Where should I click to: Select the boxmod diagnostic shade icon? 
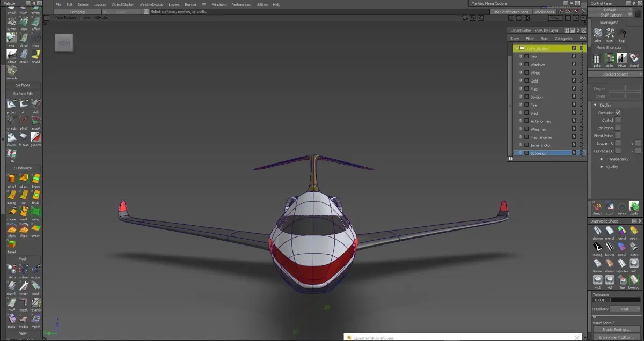point(634,281)
